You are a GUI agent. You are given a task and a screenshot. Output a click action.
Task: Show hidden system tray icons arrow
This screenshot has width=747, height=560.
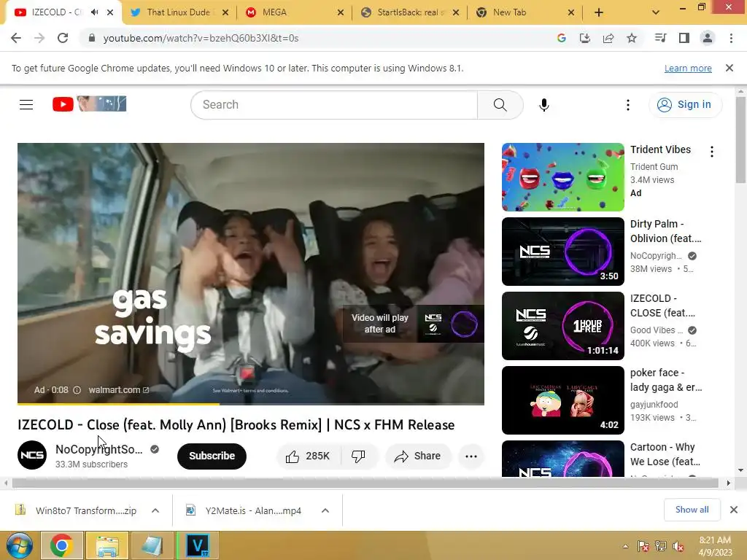click(x=625, y=546)
